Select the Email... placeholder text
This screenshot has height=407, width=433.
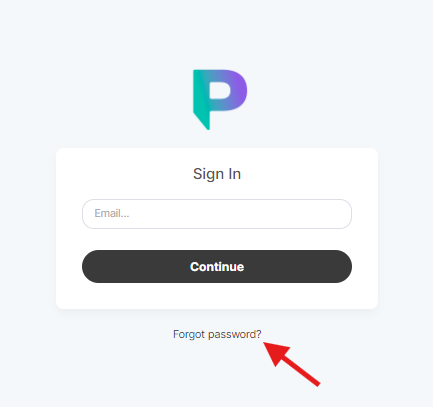coord(112,213)
